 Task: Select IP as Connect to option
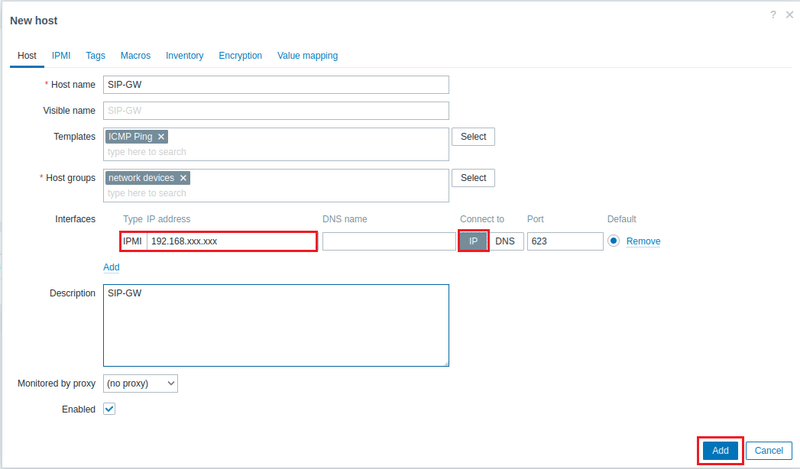pos(473,241)
